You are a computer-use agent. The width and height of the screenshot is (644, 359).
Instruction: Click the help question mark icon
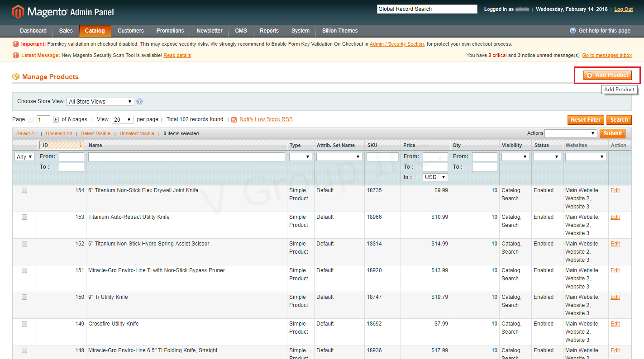point(572,31)
